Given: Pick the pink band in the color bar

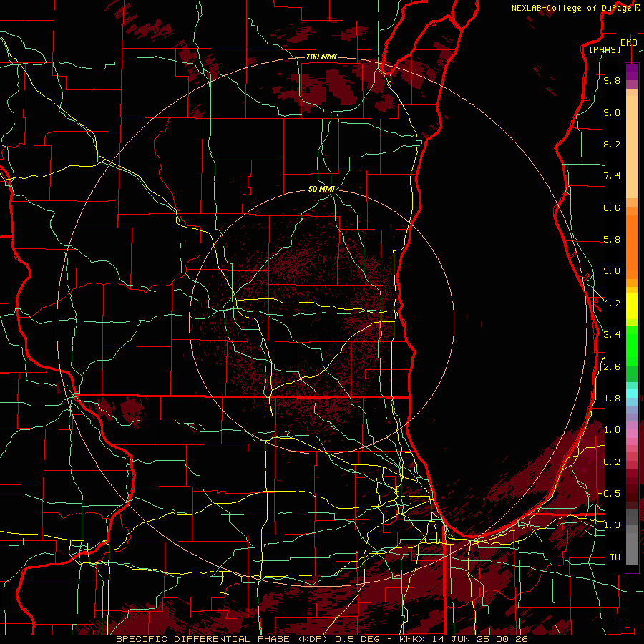Looking at the screenshot, I should click(x=632, y=434).
